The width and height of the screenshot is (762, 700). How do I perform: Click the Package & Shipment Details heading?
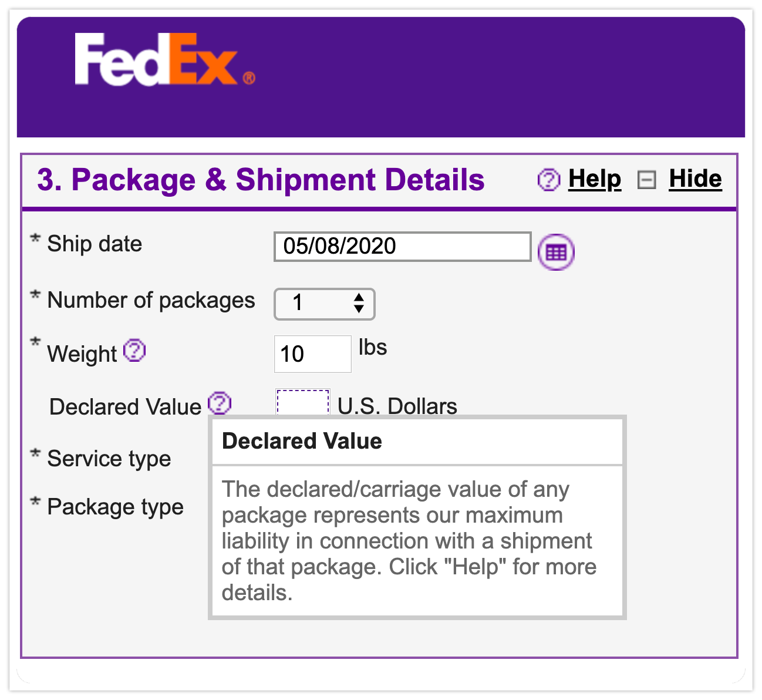(x=261, y=180)
